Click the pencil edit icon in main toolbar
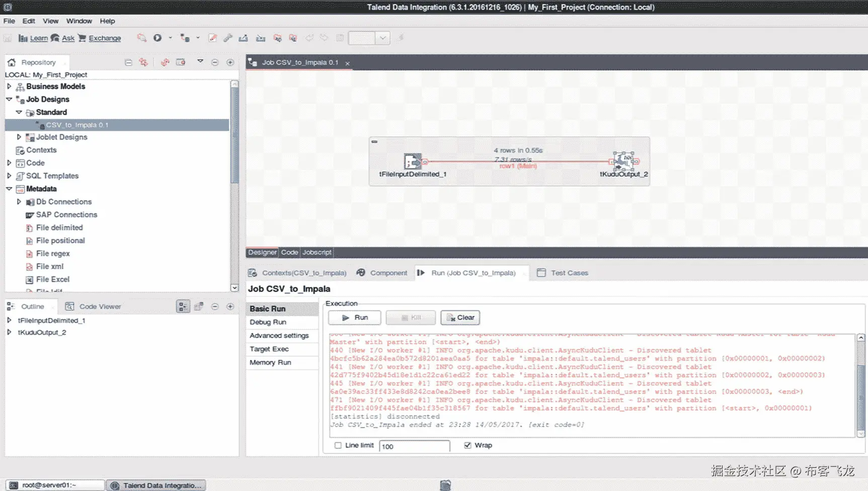The image size is (868, 491). pyautogui.click(x=213, y=38)
